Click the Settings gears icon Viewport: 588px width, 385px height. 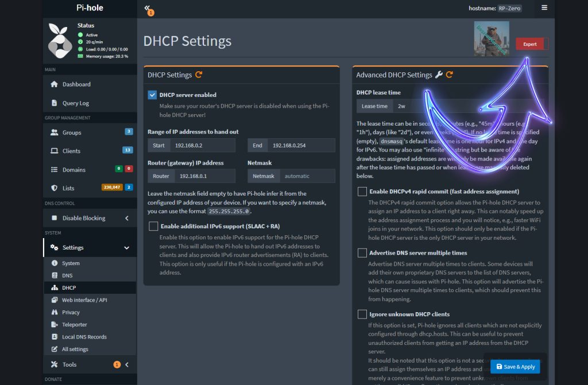[x=55, y=247]
